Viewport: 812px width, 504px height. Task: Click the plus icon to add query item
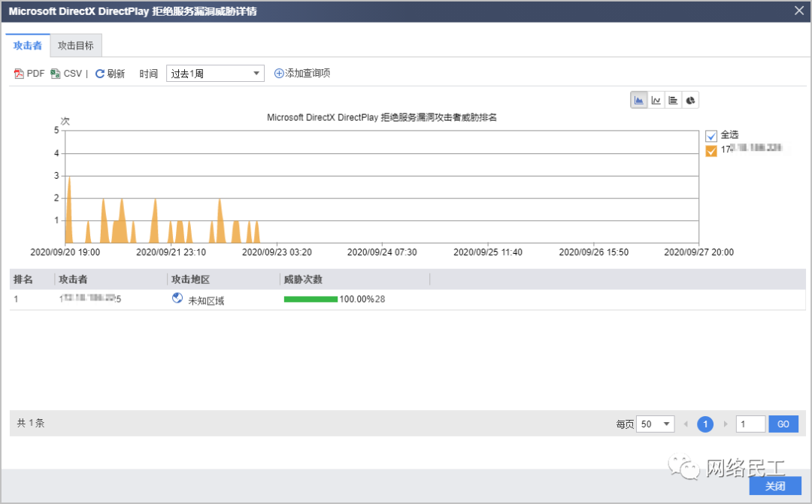tap(279, 74)
